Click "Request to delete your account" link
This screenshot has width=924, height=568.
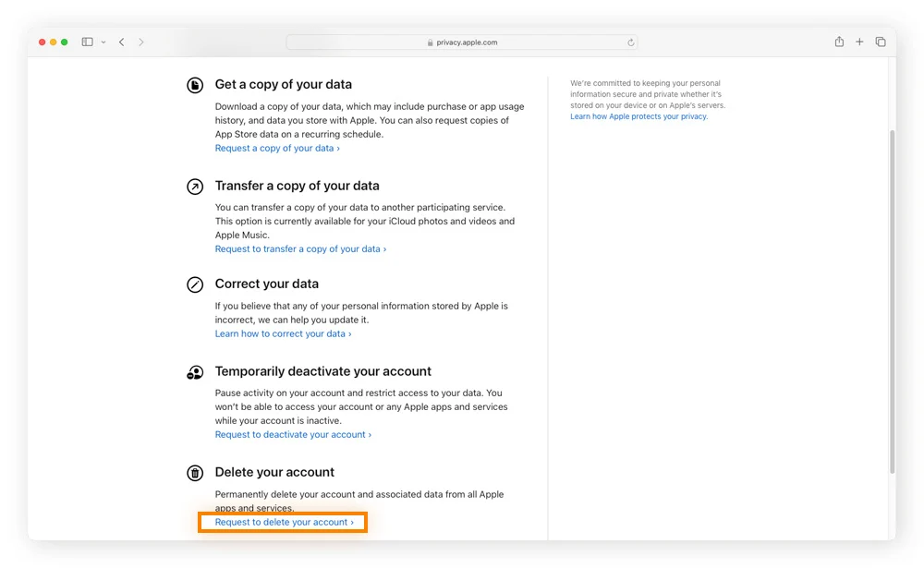click(x=284, y=522)
